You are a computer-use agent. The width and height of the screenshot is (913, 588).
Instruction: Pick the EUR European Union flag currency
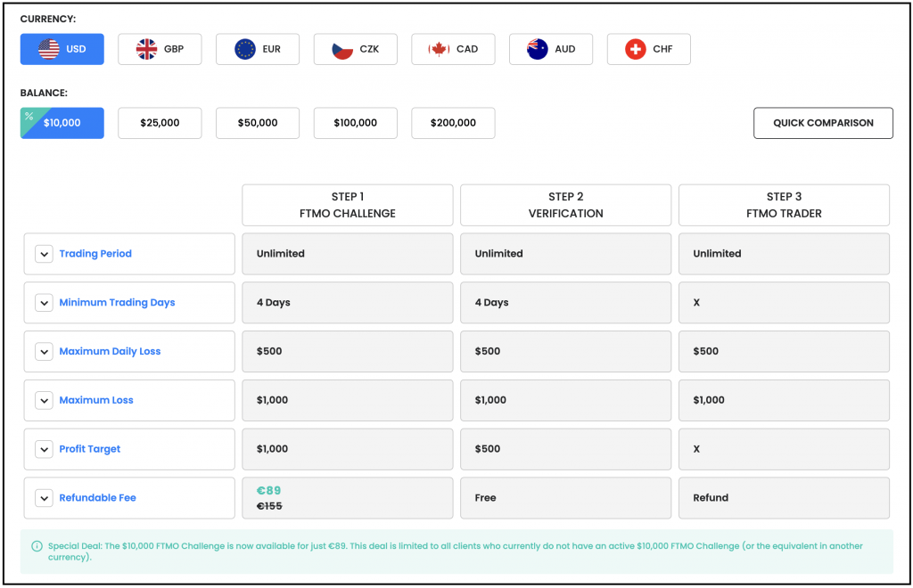coord(258,49)
